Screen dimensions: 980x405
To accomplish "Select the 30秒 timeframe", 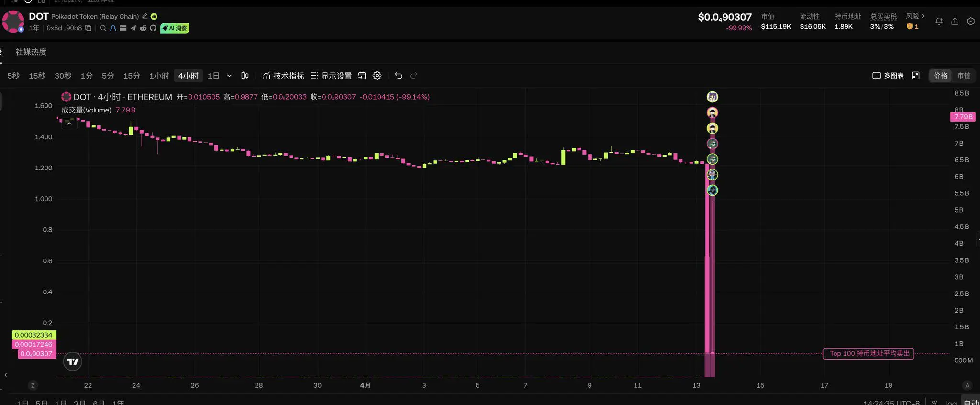I will (63, 76).
